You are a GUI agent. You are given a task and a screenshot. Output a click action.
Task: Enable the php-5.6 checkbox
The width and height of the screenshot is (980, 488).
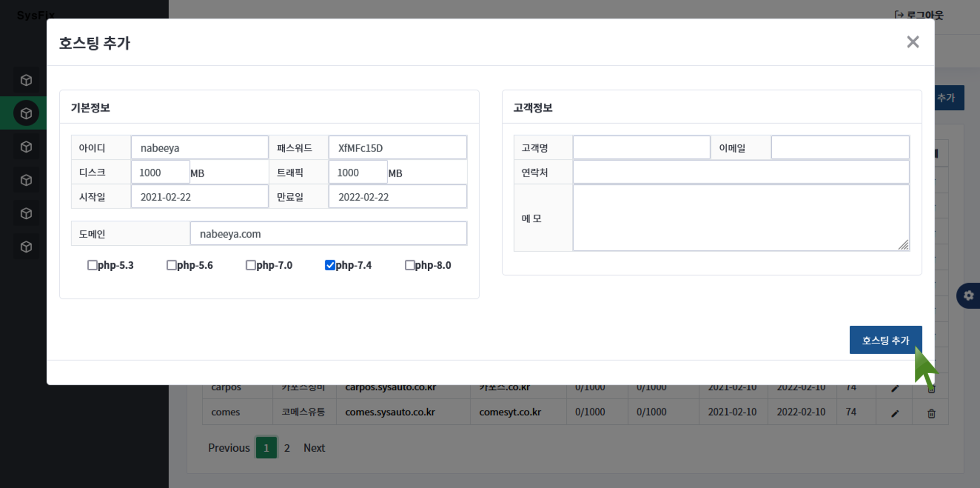click(x=171, y=265)
